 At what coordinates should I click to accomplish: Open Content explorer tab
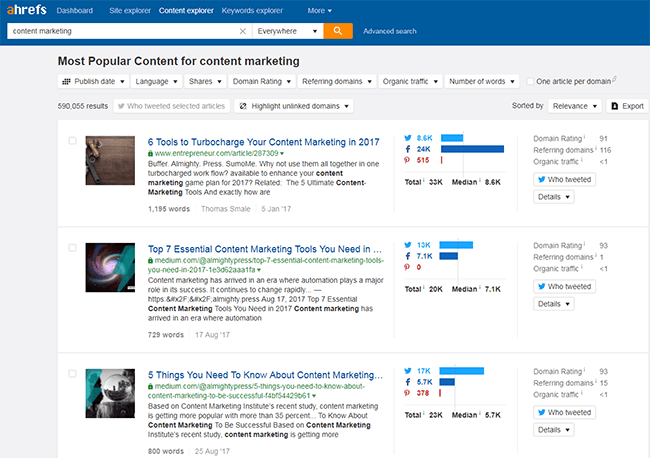[x=186, y=11]
